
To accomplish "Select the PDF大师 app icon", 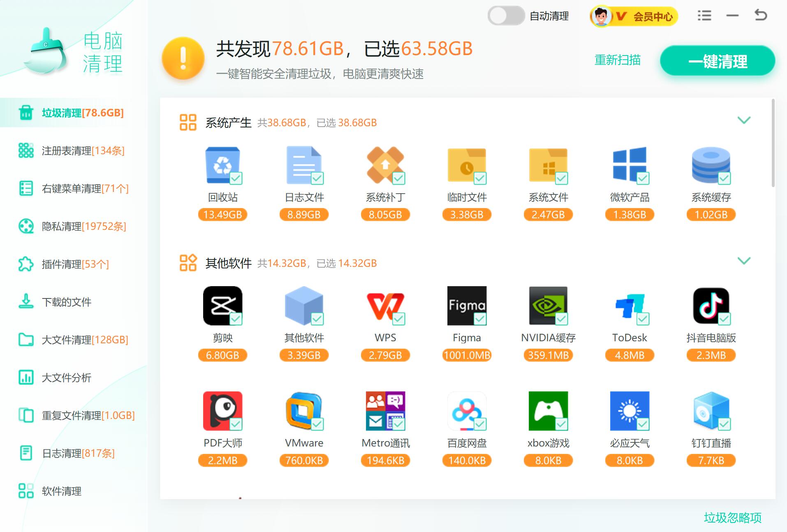I will tap(222, 411).
